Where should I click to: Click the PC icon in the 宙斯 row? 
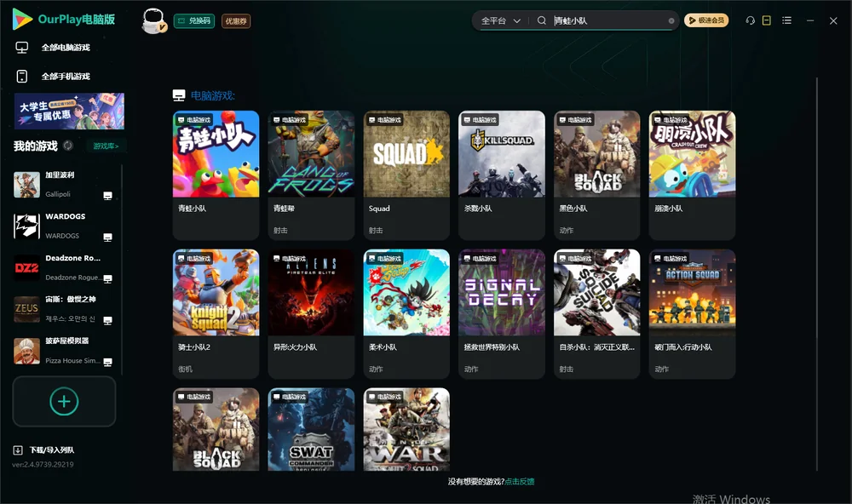coord(107,320)
